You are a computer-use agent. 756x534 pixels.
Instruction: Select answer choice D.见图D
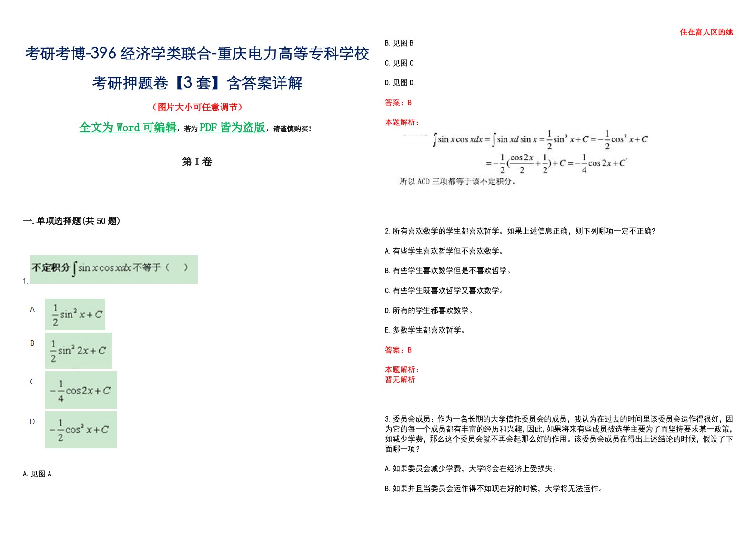coord(399,83)
